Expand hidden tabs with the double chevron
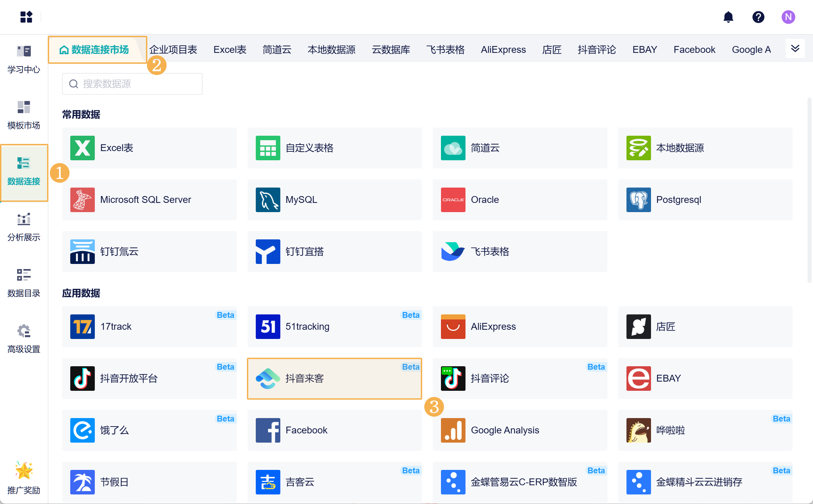 [x=795, y=49]
